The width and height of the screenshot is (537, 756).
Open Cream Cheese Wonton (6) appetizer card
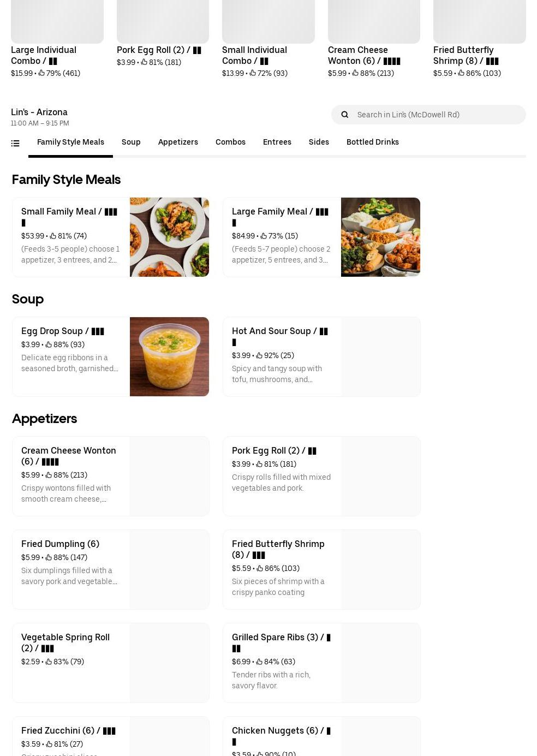click(x=111, y=476)
